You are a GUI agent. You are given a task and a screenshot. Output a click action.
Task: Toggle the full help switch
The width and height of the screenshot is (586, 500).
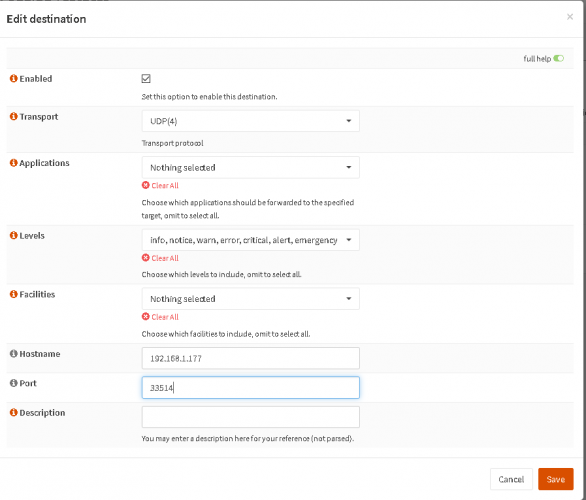(558, 59)
